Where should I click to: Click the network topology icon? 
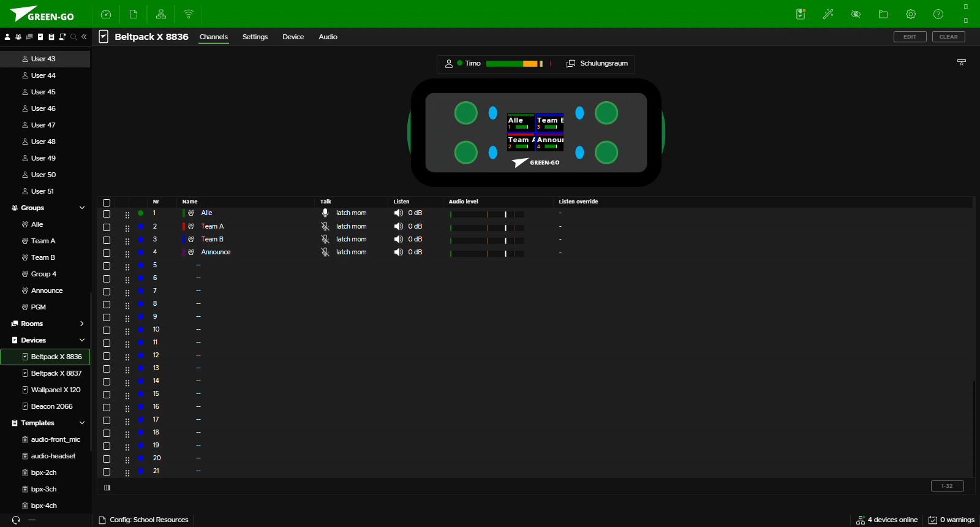point(161,14)
